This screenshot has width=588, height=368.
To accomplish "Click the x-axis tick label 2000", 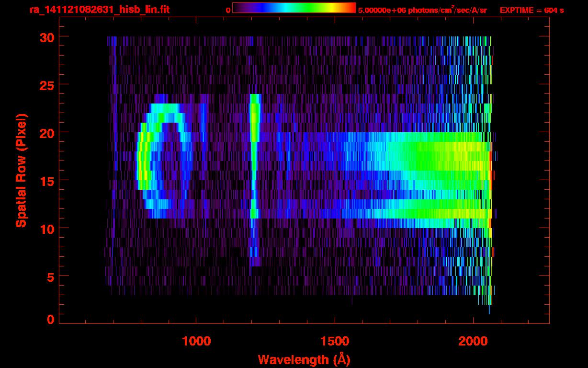I will [473, 341].
